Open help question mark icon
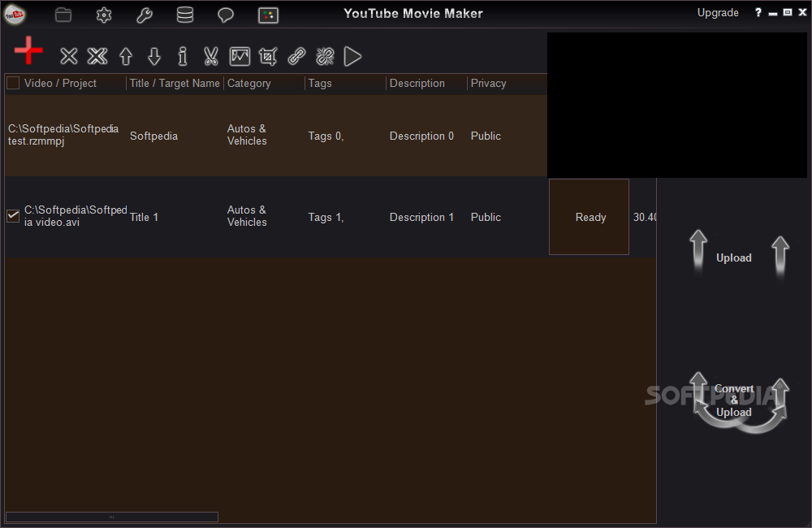The height and width of the screenshot is (528, 812). [x=758, y=12]
